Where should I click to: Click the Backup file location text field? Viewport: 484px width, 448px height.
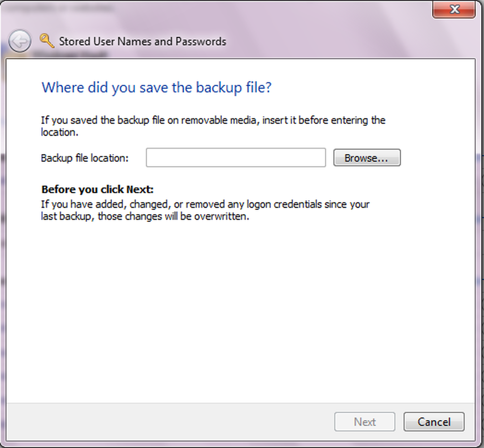(236, 158)
